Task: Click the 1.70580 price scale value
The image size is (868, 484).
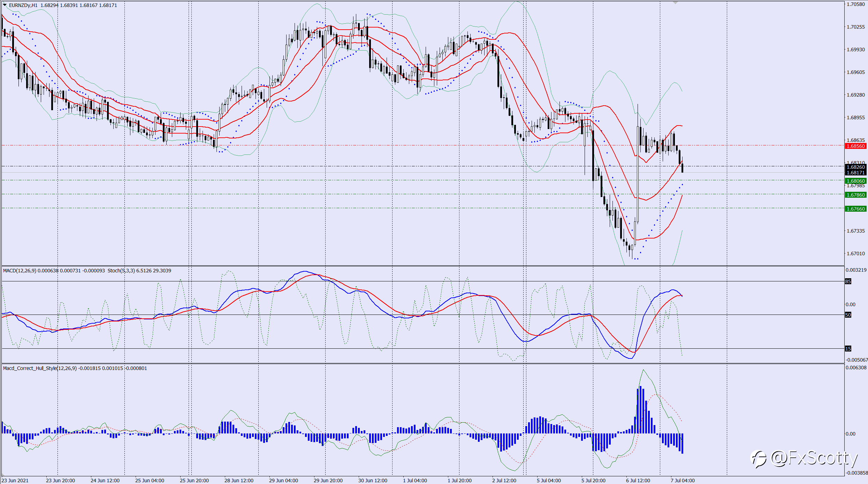Action: 856,4
